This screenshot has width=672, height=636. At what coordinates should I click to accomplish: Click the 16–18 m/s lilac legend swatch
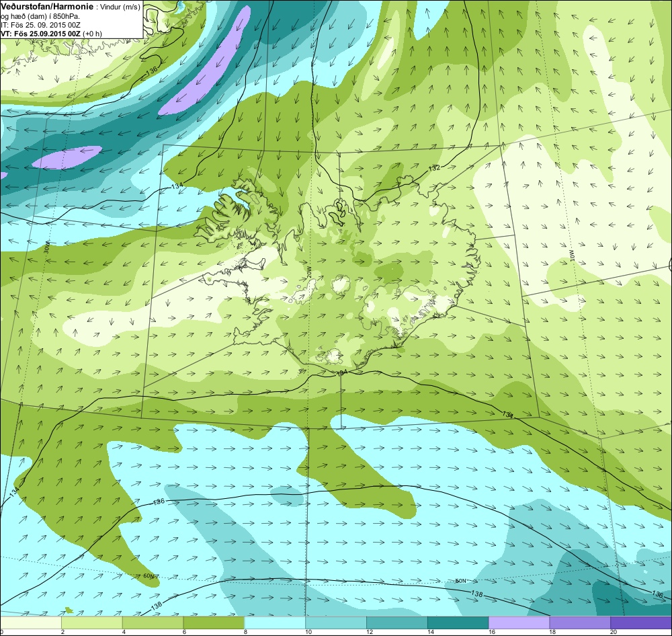(x=519, y=623)
